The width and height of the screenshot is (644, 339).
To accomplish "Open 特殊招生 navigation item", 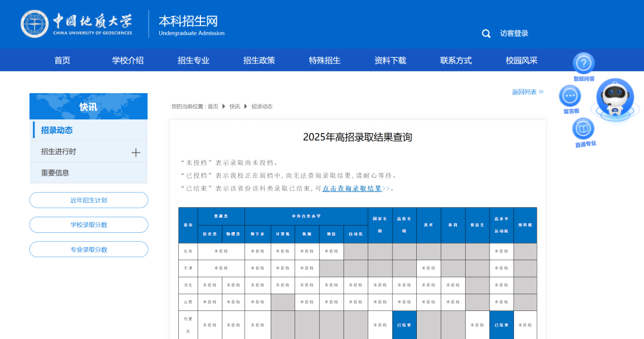I will (324, 60).
